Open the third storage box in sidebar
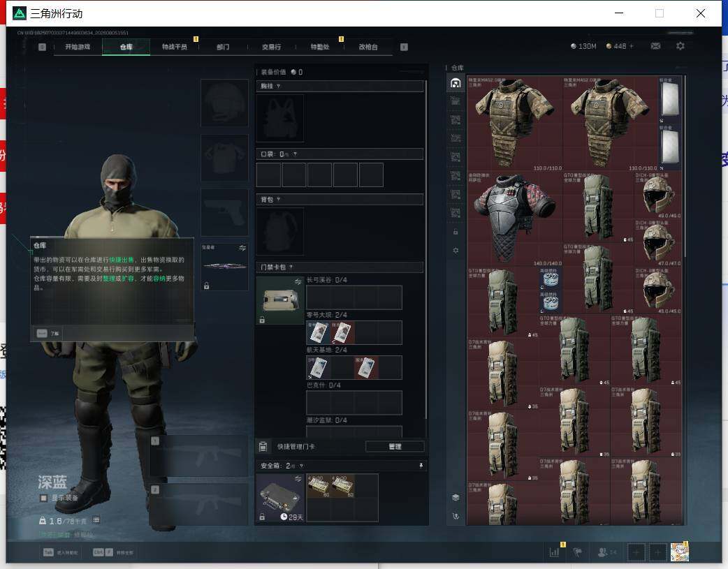728x569 pixels. click(x=456, y=120)
